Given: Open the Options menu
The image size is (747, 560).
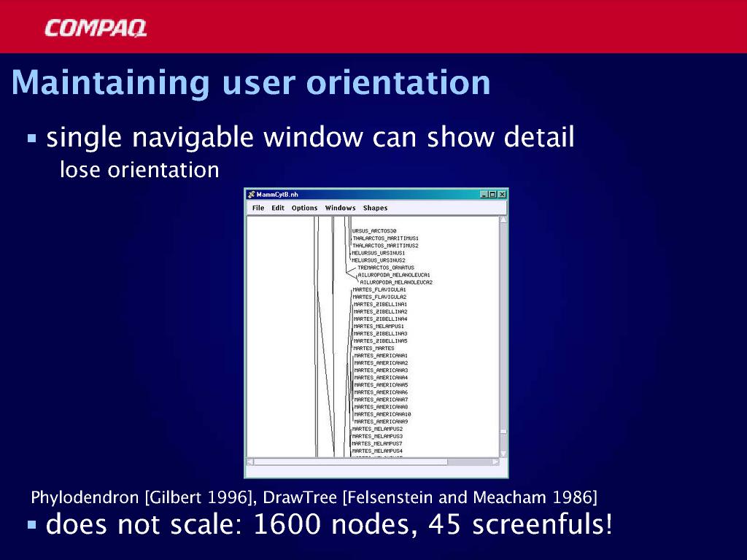Looking at the screenshot, I should [x=304, y=208].
